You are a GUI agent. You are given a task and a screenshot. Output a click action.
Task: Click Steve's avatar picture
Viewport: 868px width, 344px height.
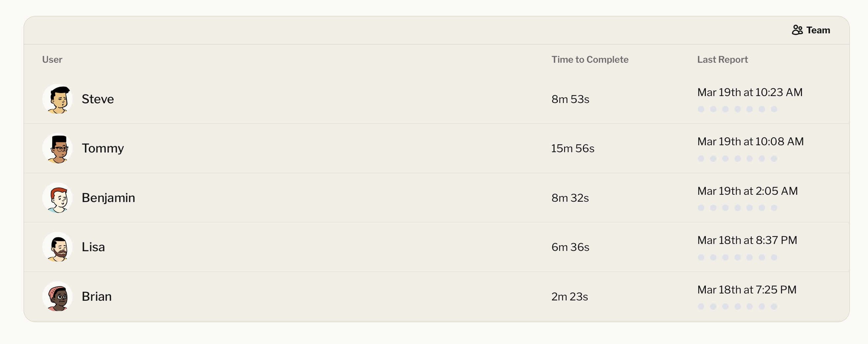click(x=57, y=99)
